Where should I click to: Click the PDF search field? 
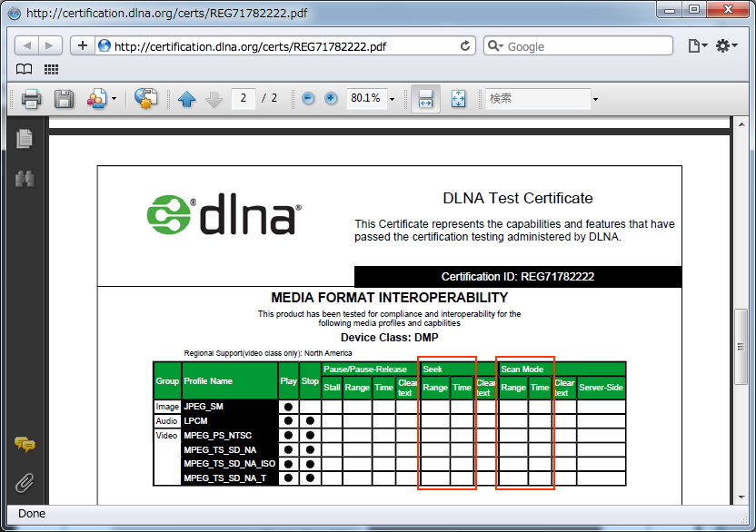point(538,98)
